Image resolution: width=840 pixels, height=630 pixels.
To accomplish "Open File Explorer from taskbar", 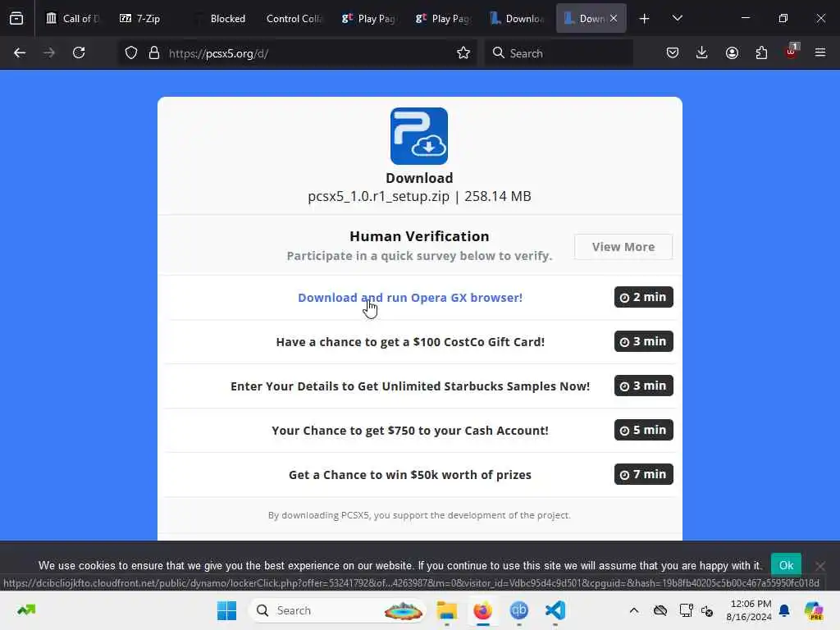I will tap(447, 610).
